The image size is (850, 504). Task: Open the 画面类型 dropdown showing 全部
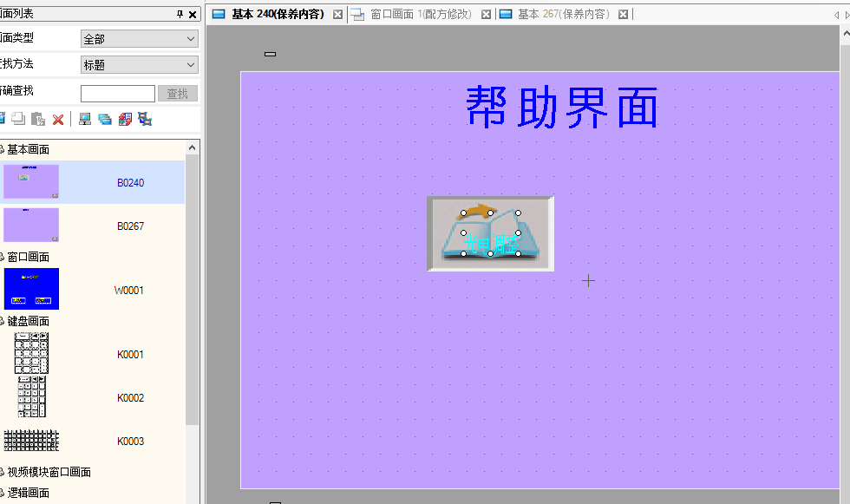point(139,39)
